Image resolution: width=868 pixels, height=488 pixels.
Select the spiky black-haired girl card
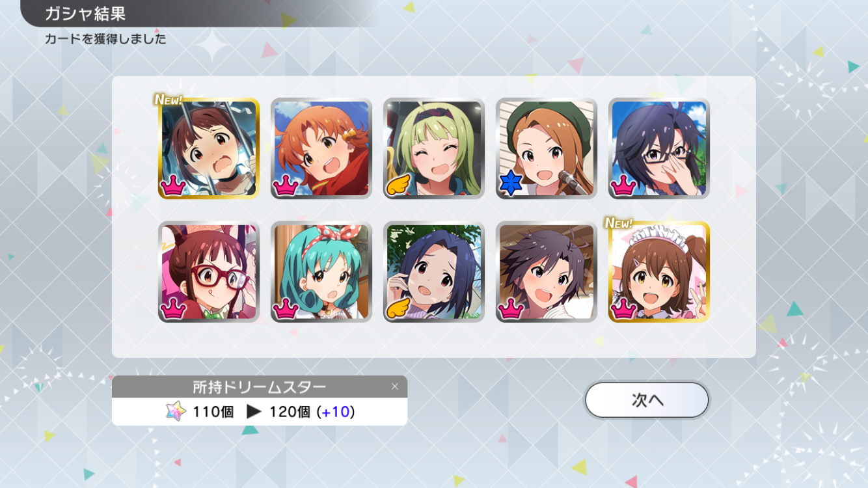tap(546, 272)
